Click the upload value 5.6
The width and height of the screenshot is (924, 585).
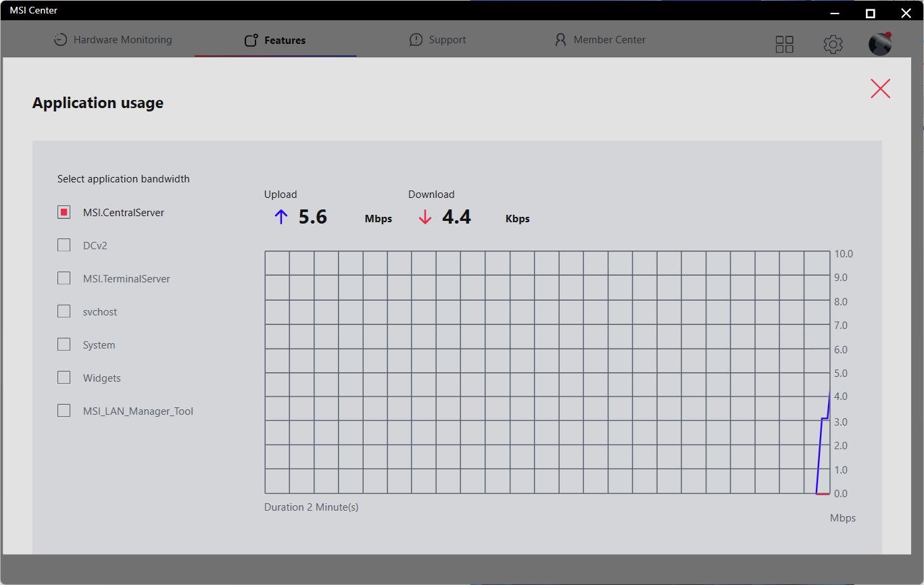(x=313, y=217)
